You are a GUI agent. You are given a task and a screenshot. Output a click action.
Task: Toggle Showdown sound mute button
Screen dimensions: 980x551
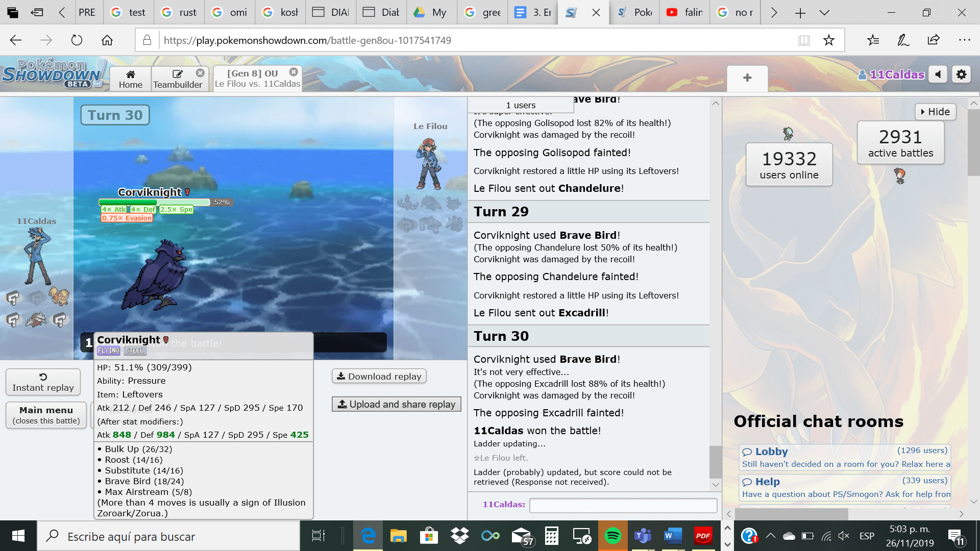938,74
